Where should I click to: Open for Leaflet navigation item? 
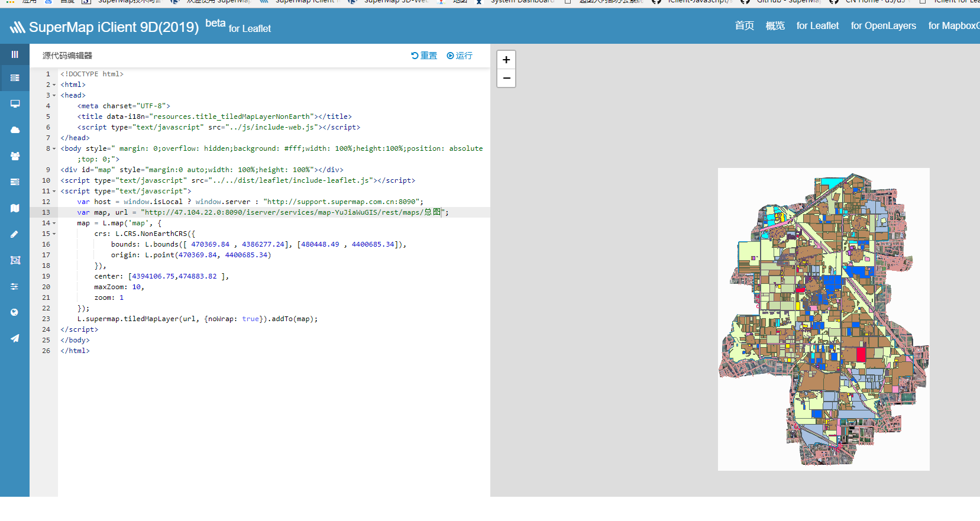tap(817, 25)
